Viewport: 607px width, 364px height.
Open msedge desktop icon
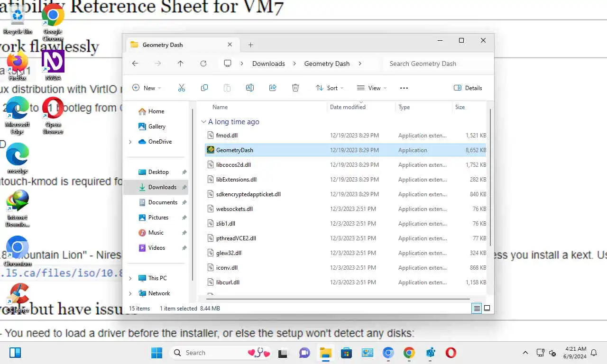click(18, 158)
